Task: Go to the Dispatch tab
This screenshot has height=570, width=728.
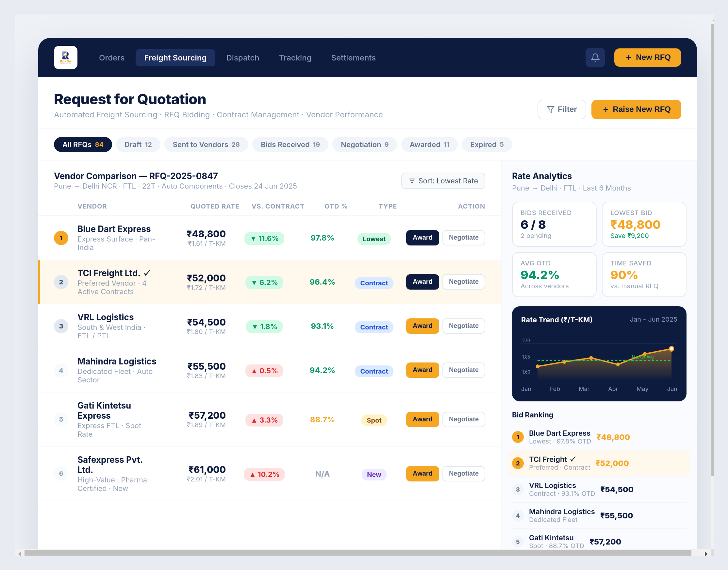Action: pyautogui.click(x=242, y=58)
